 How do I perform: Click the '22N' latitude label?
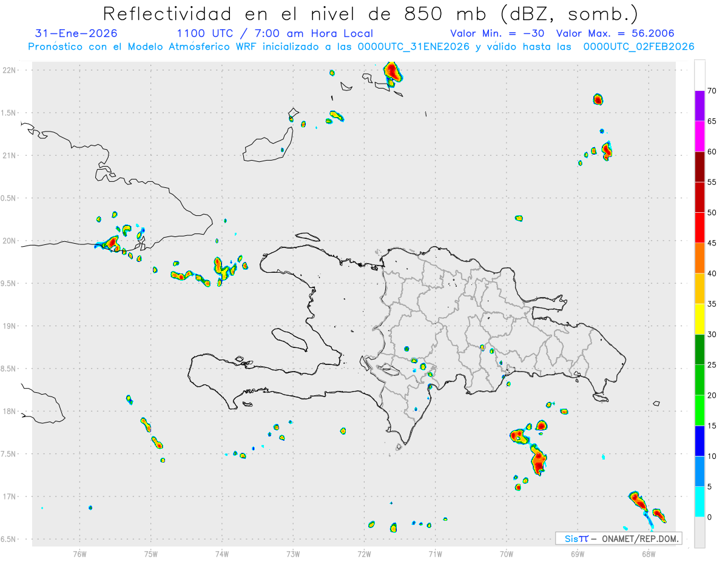point(10,70)
